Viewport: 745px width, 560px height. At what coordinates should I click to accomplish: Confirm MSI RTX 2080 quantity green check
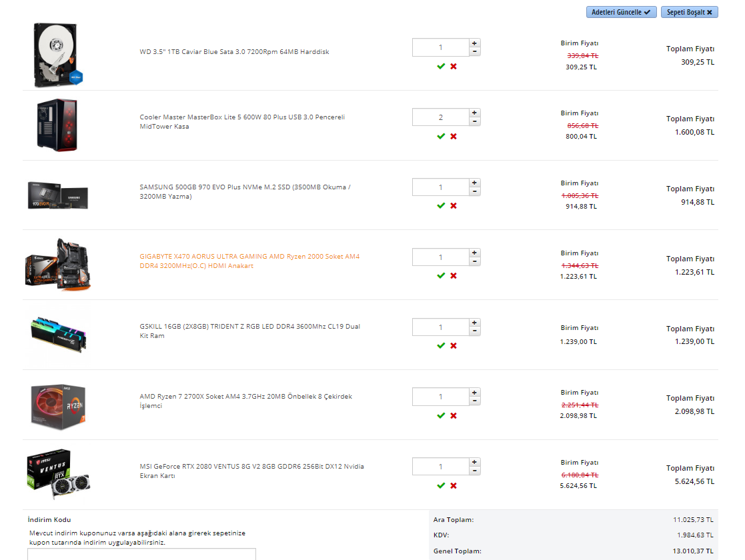point(441,485)
